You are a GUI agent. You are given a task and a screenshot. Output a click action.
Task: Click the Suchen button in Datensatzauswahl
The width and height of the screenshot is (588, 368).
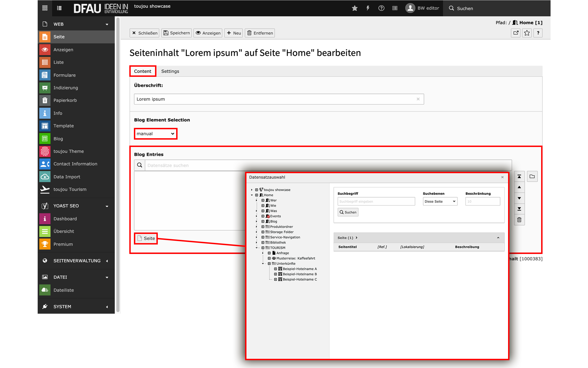[x=348, y=212]
